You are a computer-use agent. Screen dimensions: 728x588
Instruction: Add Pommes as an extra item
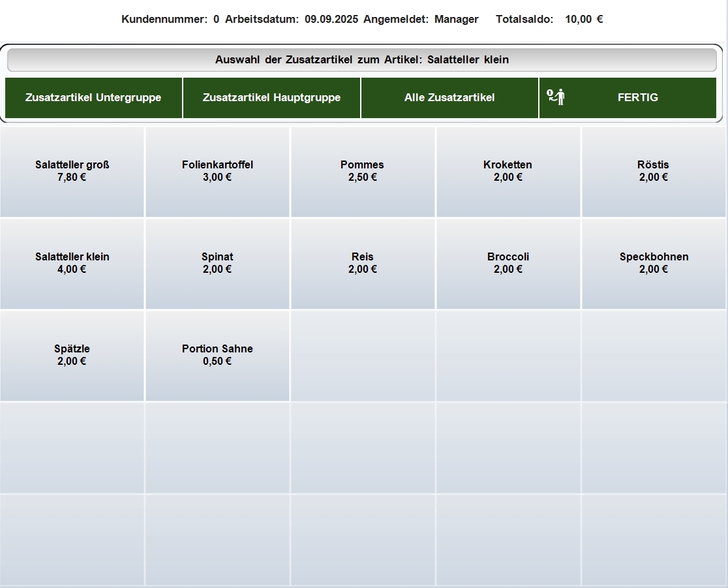point(363,172)
